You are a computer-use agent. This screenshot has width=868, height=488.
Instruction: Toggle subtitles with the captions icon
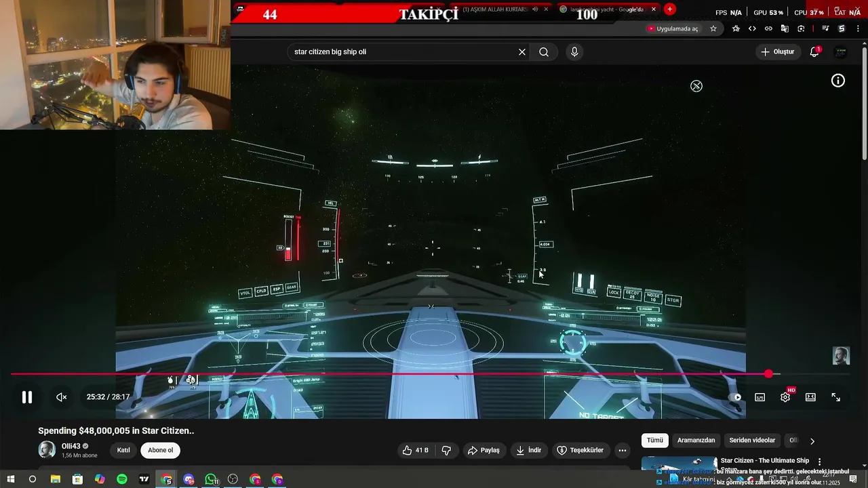760,397
